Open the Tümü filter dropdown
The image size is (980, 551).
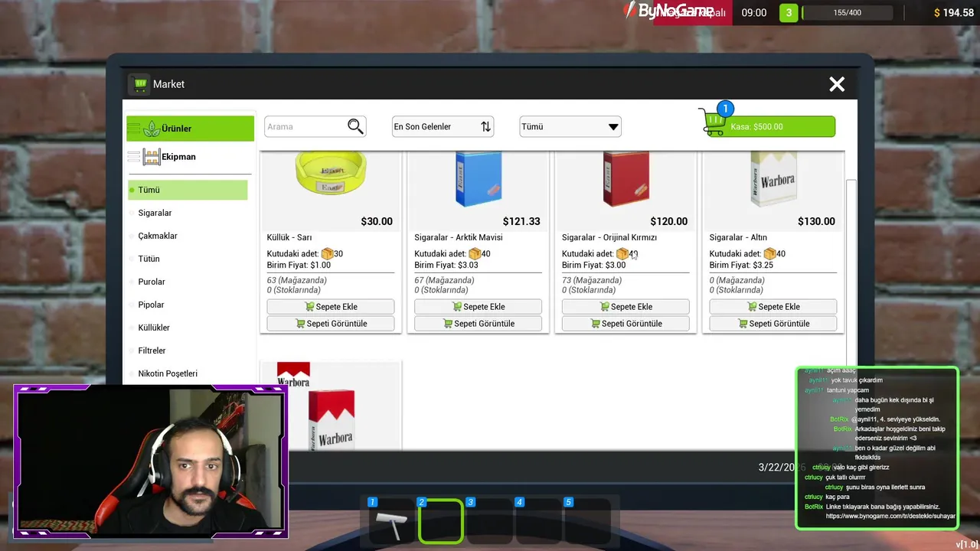[570, 126]
